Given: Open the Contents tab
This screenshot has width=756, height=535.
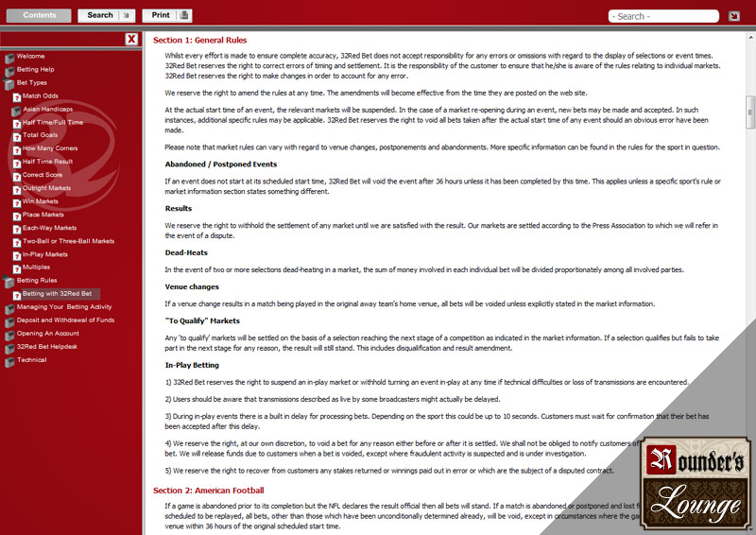Looking at the screenshot, I should (x=39, y=15).
